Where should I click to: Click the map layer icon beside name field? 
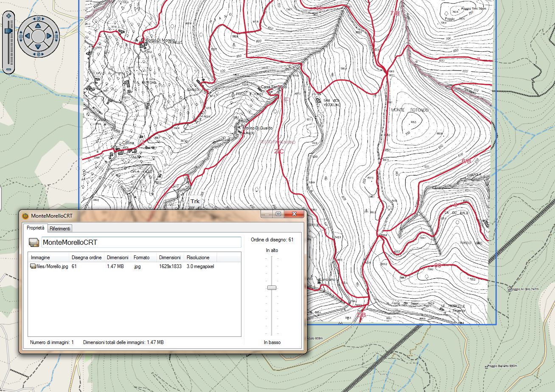coord(34,243)
